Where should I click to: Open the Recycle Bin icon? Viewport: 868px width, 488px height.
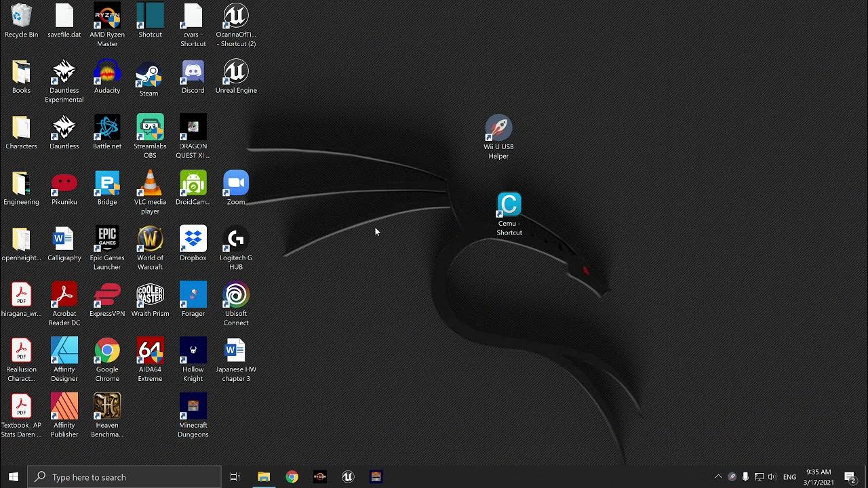(x=21, y=21)
